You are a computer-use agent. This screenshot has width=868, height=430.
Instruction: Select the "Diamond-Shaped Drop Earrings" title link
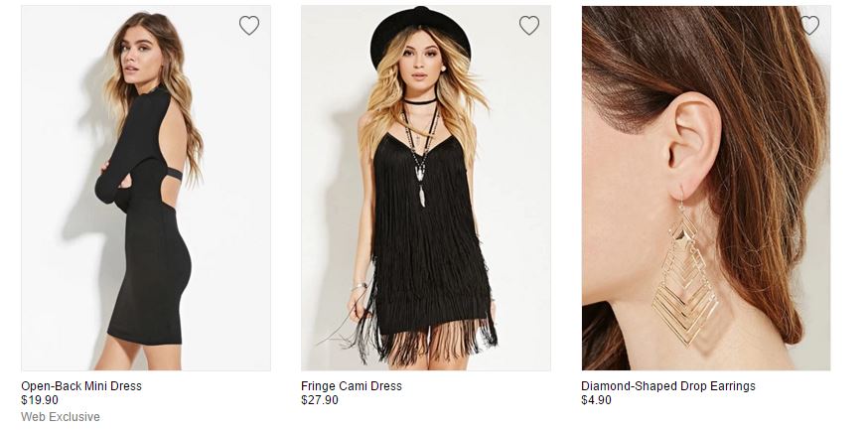668,386
